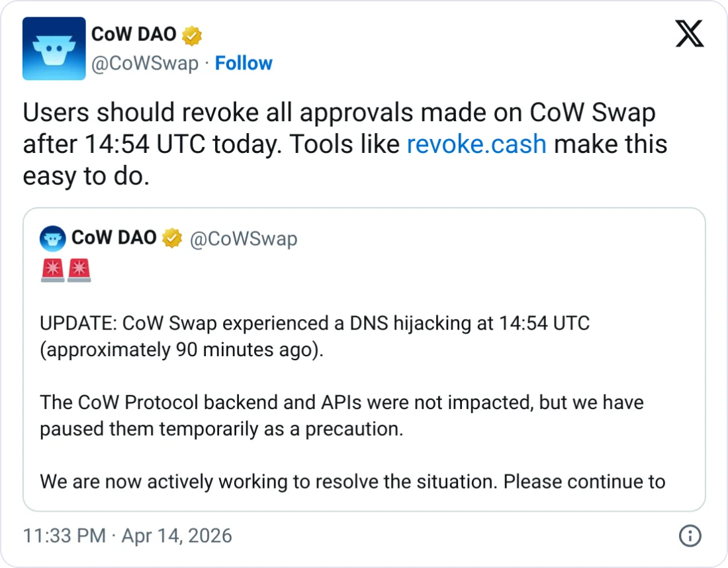This screenshot has width=728, height=568.
Task: Click the 'We are now actively working' line
Action: [352, 481]
